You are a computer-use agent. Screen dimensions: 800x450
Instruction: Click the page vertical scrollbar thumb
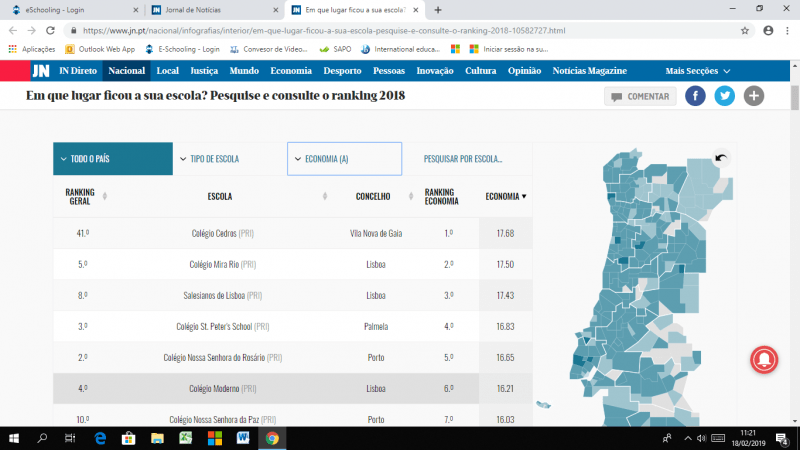795,97
